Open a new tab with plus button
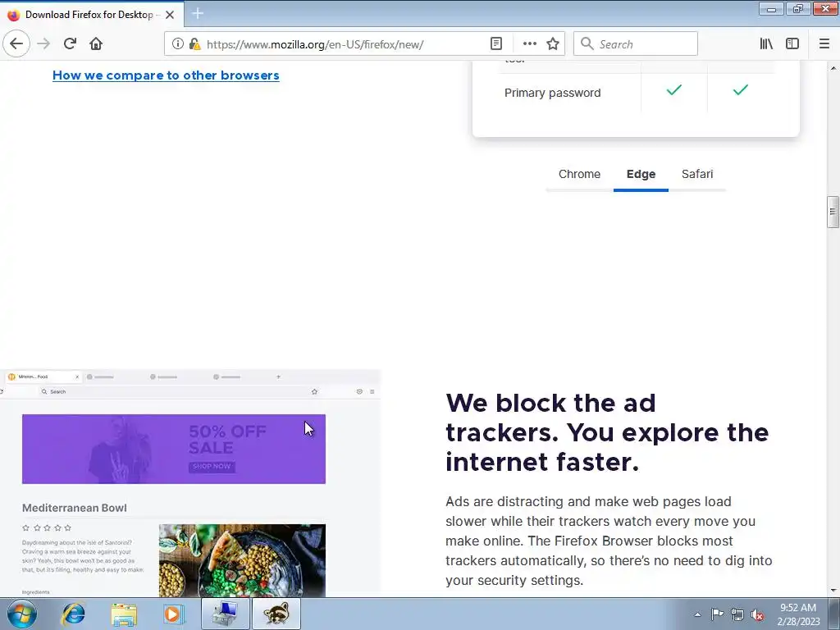Image resolution: width=840 pixels, height=630 pixels. click(x=197, y=13)
